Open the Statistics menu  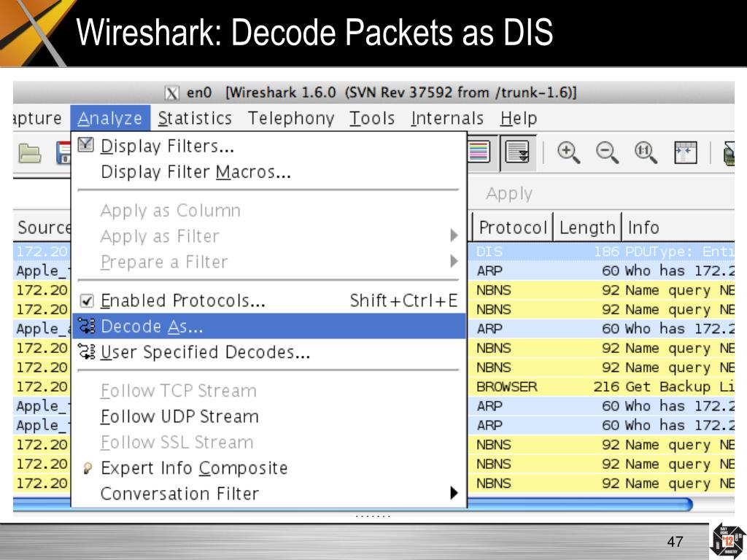195,118
